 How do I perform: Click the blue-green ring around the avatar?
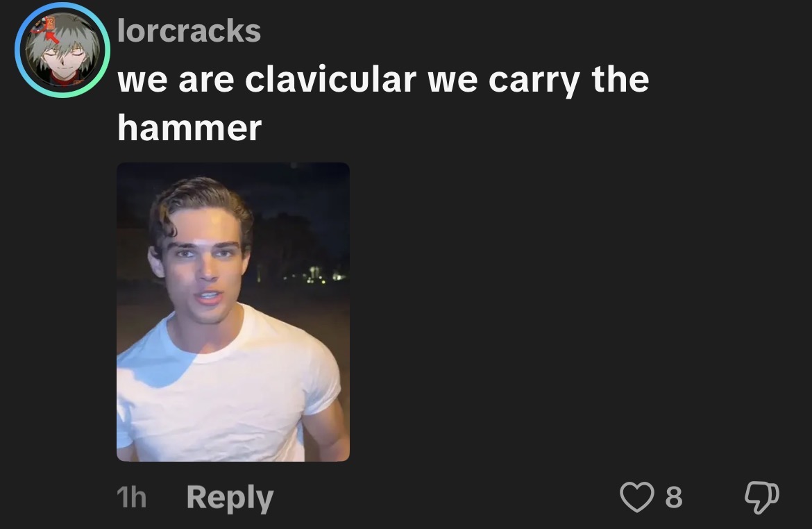click(x=17, y=50)
